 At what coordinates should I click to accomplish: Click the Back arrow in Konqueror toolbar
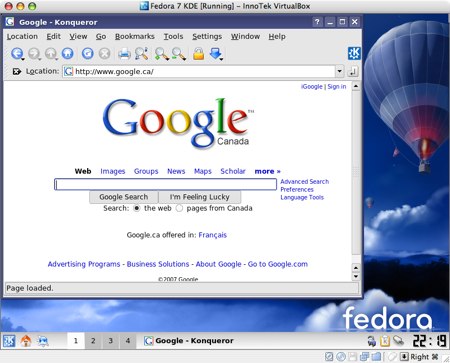(x=17, y=53)
